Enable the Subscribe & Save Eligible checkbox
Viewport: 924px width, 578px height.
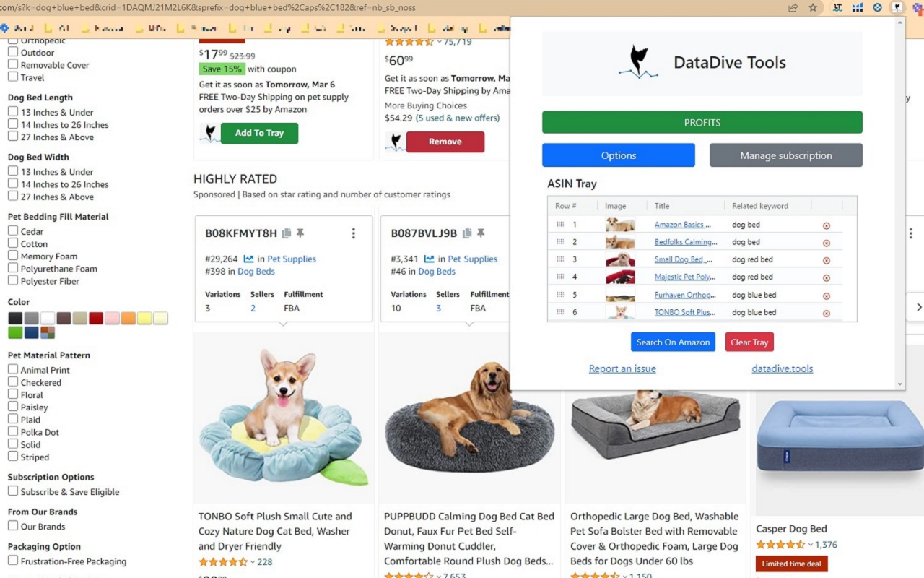point(13,491)
